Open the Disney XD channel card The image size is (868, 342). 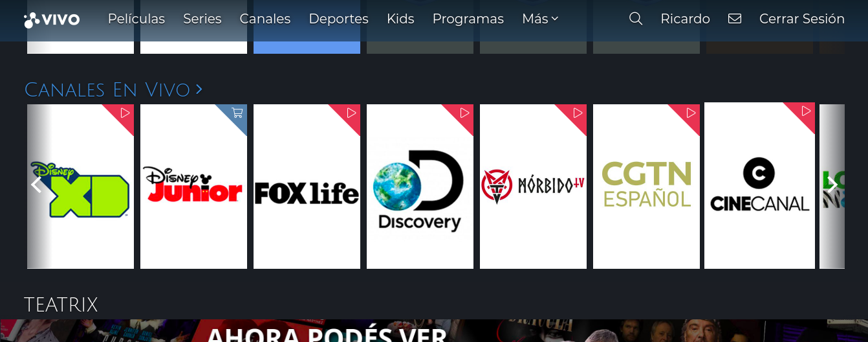[x=80, y=187]
